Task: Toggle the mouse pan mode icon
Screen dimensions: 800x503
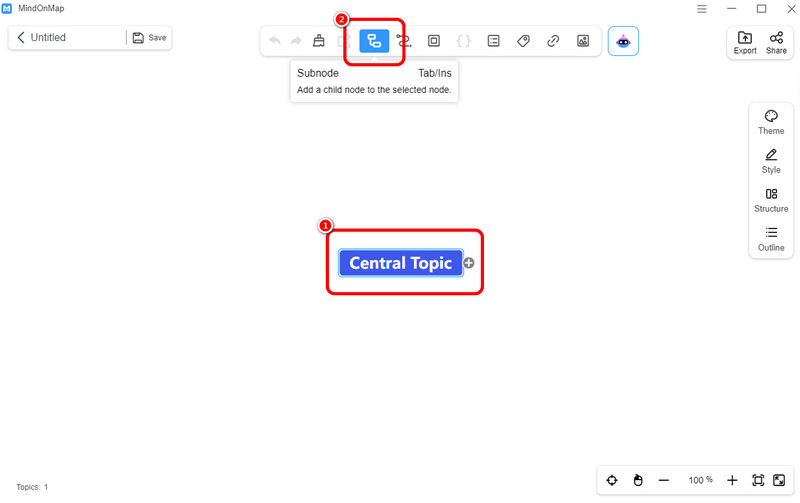Action: coord(638,480)
